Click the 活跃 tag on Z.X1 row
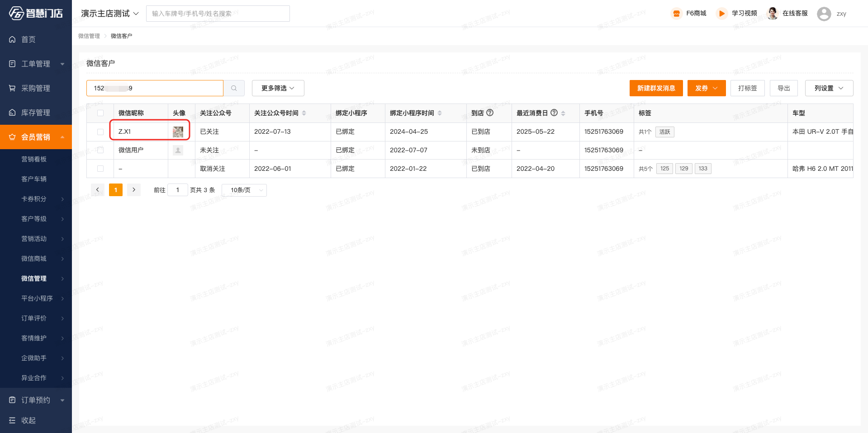 coord(664,132)
